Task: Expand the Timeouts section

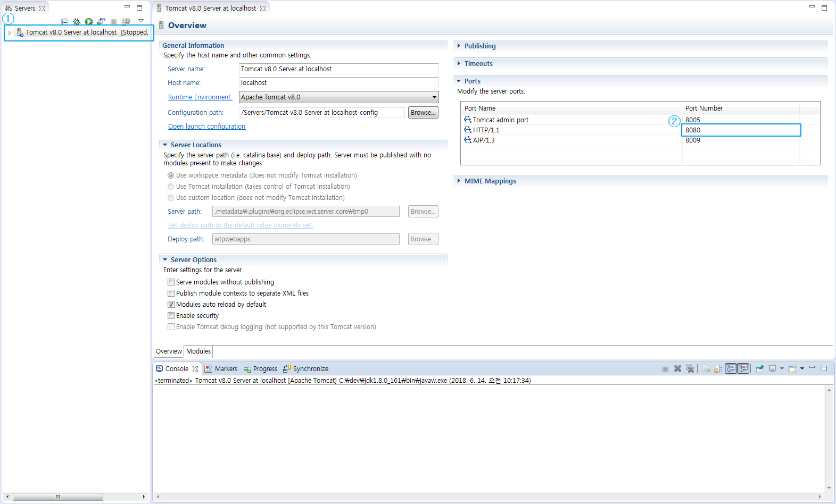Action: 459,64
